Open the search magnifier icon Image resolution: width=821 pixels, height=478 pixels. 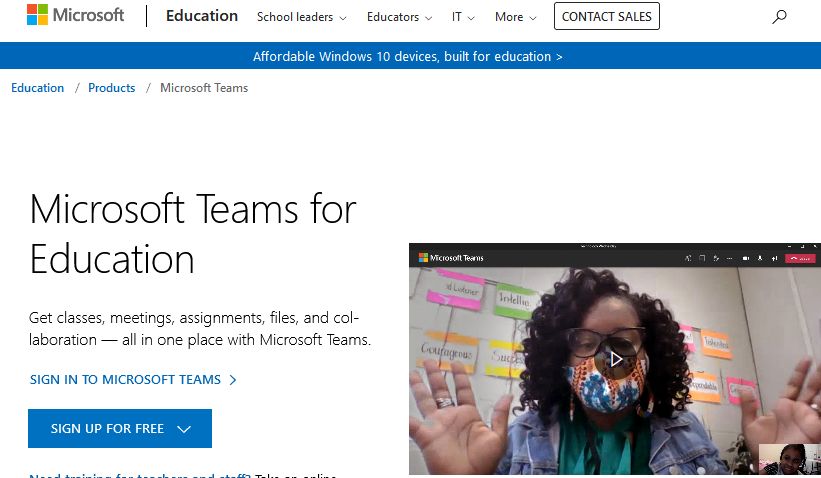pos(779,17)
